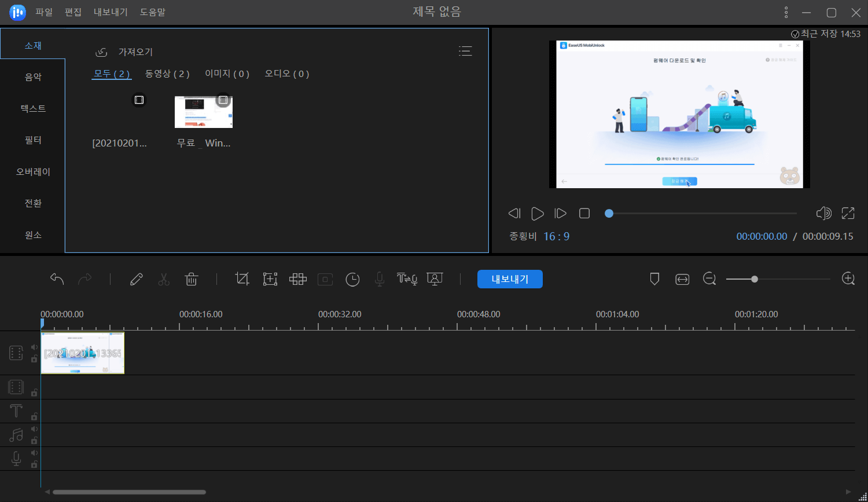Select the crop tool in the timeline toolbar
Image resolution: width=868 pixels, height=502 pixels.
point(242,279)
